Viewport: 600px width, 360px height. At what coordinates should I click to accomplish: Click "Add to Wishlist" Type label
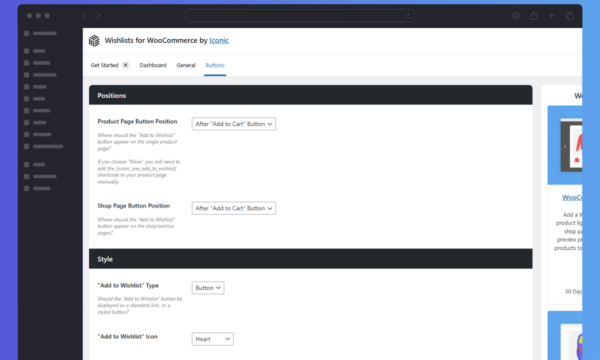[128, 285]
